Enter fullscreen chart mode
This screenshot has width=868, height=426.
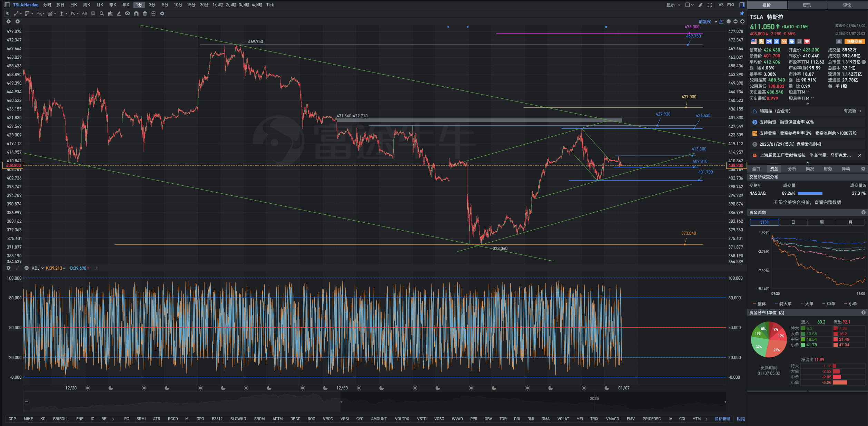(x=710, y=5)
